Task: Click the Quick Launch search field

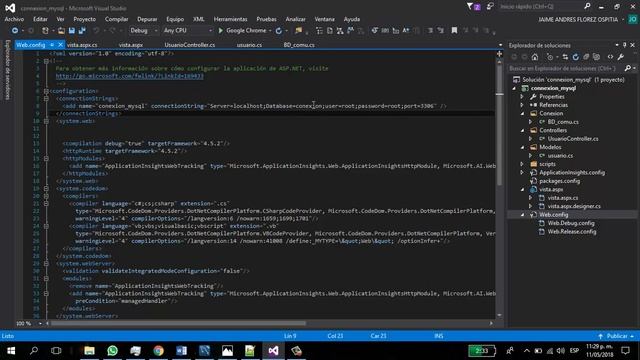Action: coord(541,7)
